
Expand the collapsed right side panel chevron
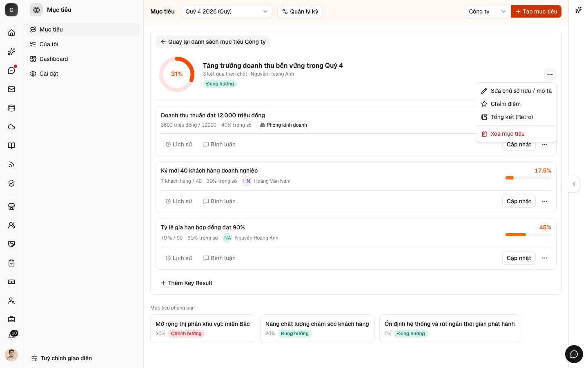tap(574, 184)
